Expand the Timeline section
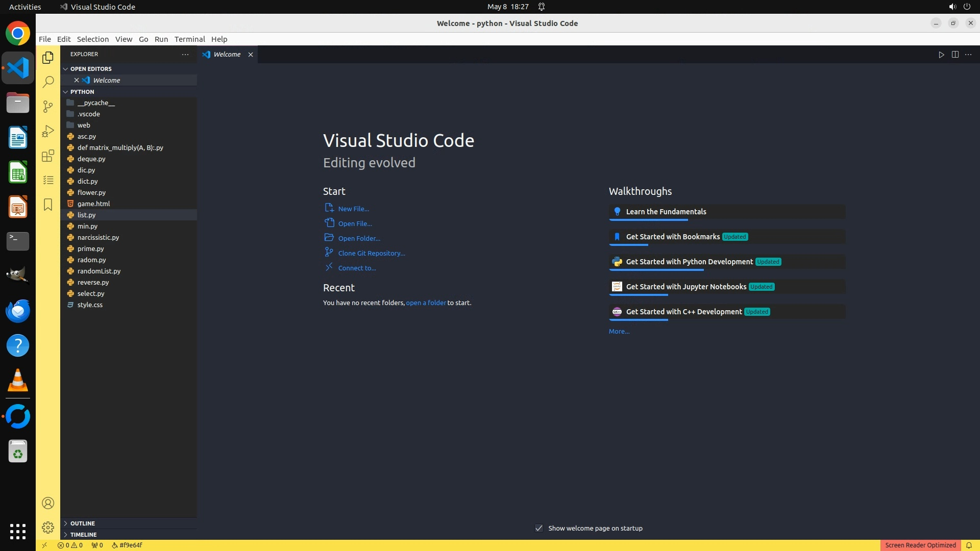Screen dimensions: 980x551 tap(83, 535)
